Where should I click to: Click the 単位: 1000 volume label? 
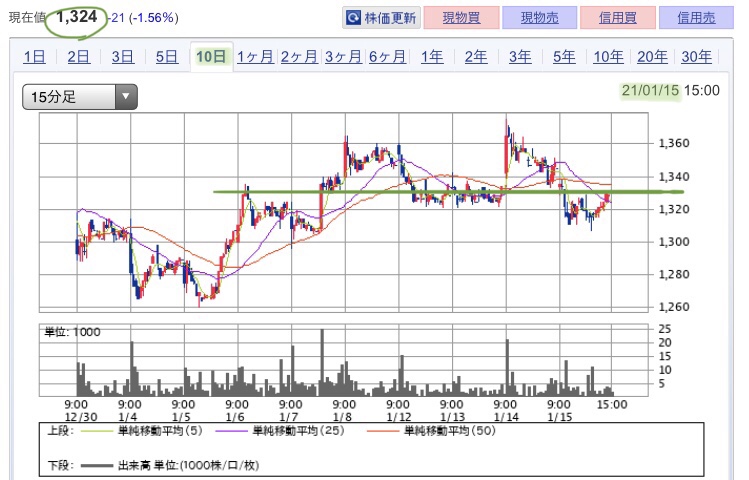[72, 332]
